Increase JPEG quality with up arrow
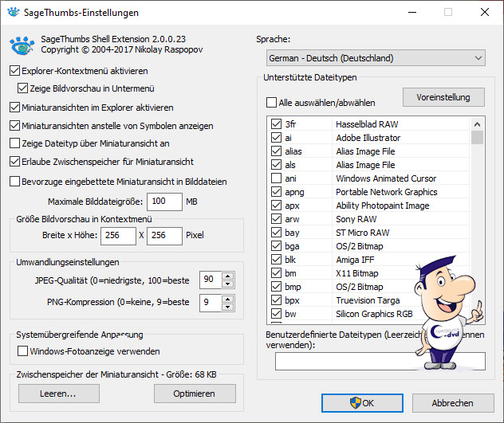 point(228,276)
